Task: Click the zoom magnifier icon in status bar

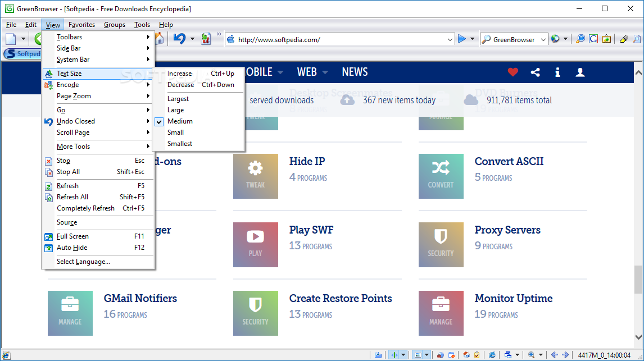Action: coord(532,355)
